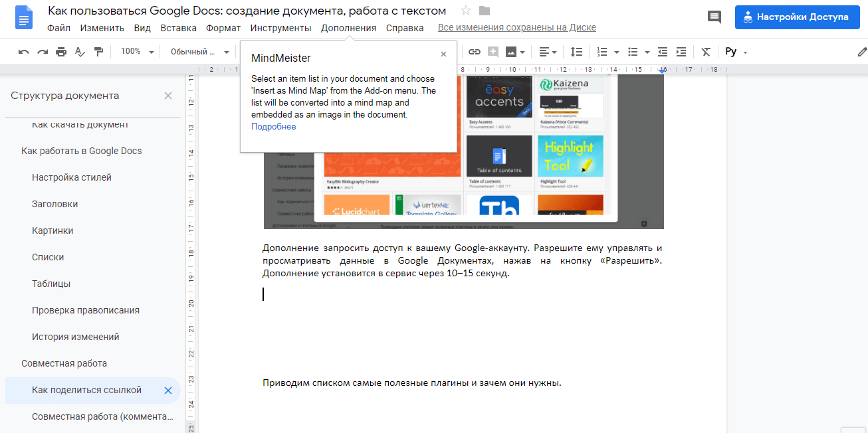Open the Вставка menu
Image resolution: width=868 pixels, height=433 pixels.
177,28
